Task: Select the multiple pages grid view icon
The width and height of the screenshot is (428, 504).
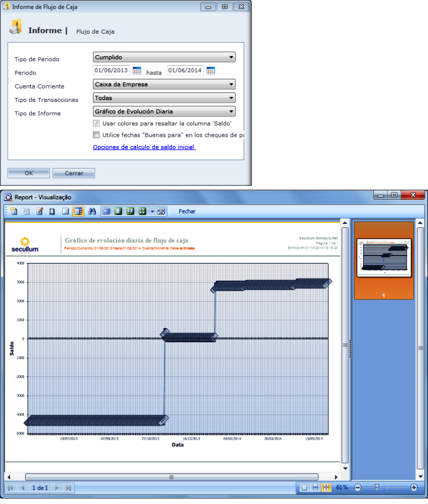Action: 142,211
